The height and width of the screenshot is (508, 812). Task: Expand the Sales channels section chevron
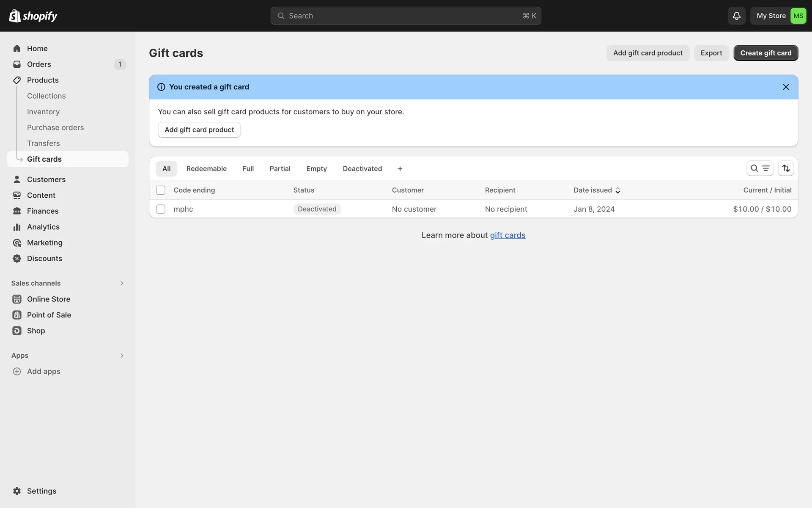coord(122,283)
